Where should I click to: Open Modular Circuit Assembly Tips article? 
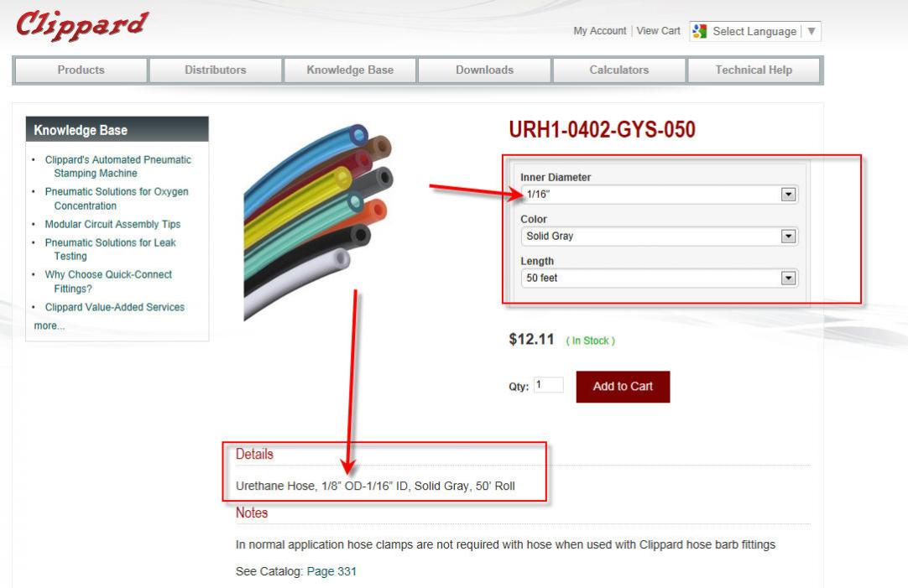(x=113, y=224)
